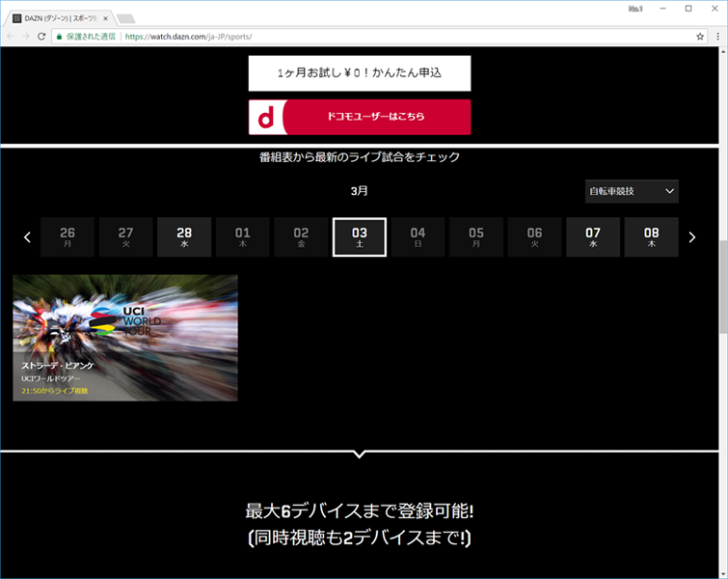Open a new browser tab

125,18
